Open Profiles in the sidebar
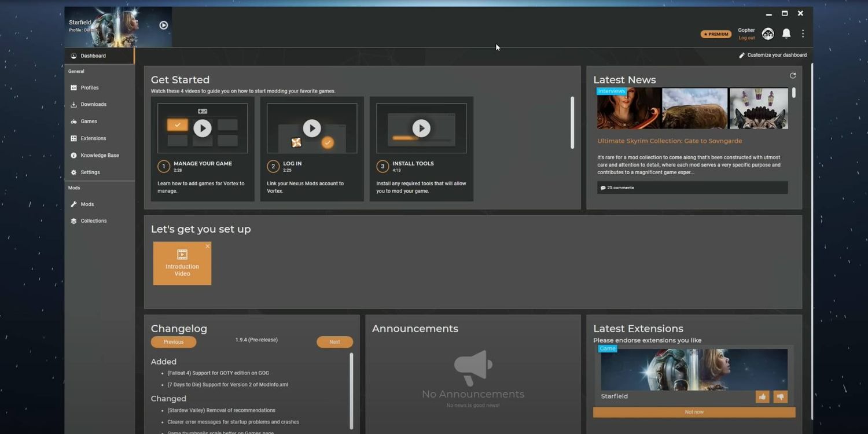 (90, 88)
